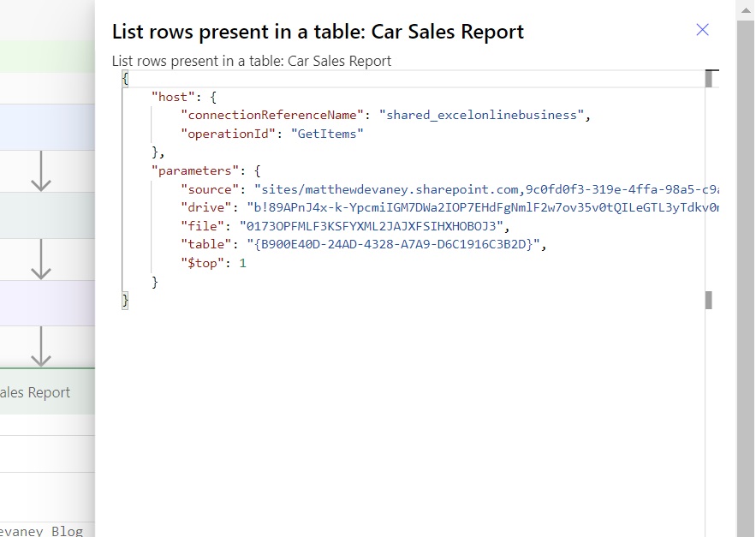
Task: Select the purple action card in flow
Action: [x=47, y=303]
